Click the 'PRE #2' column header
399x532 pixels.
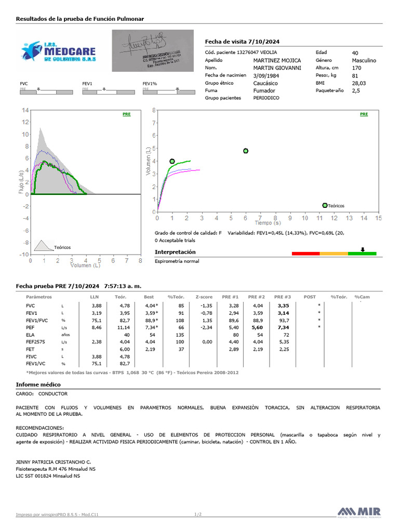coord(257,297)
